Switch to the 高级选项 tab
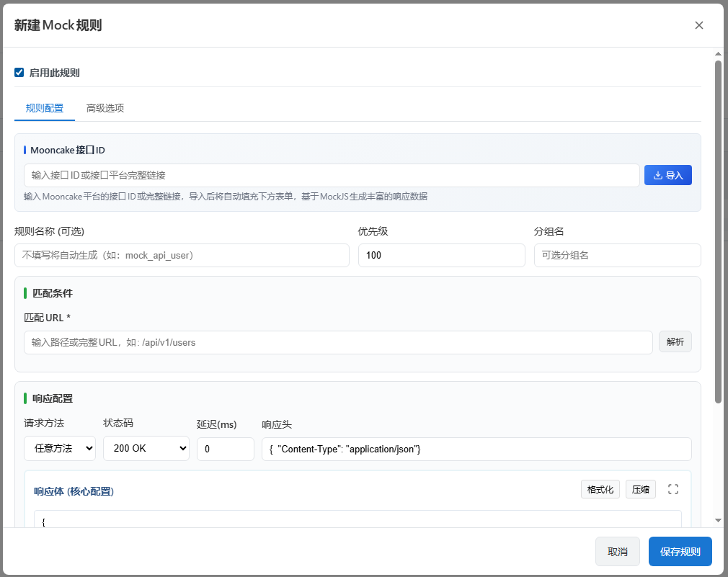Image resolution: width=728 pixels, height=577 pixels. (105, 108)
